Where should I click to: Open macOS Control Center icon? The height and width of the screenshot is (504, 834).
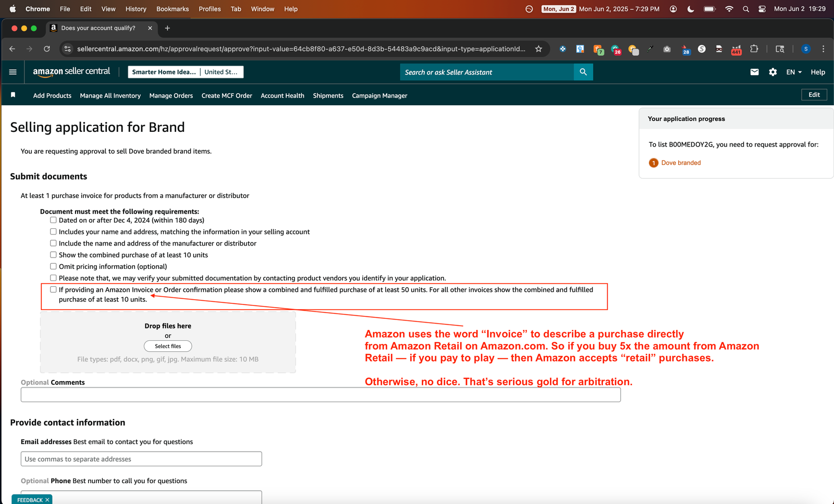762,9
